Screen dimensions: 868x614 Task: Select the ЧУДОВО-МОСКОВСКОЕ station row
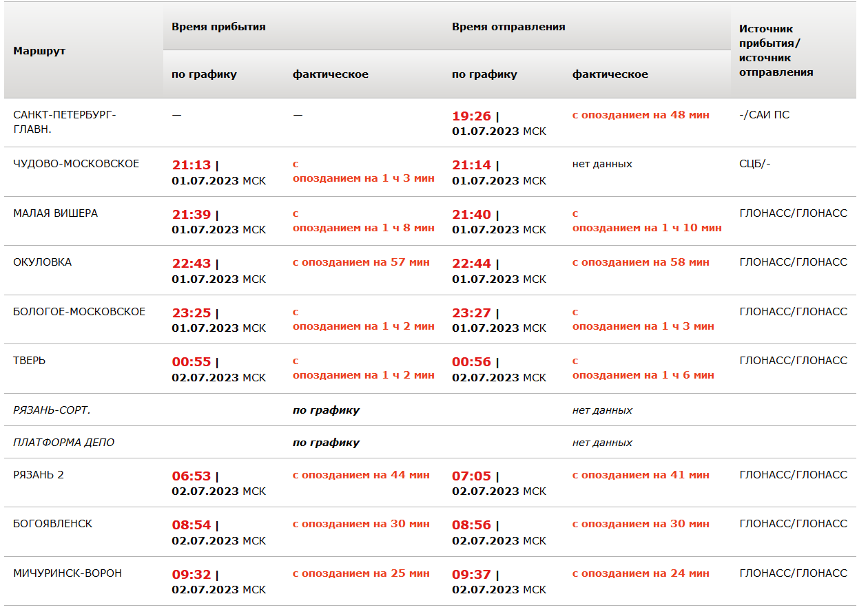[76, 164]
